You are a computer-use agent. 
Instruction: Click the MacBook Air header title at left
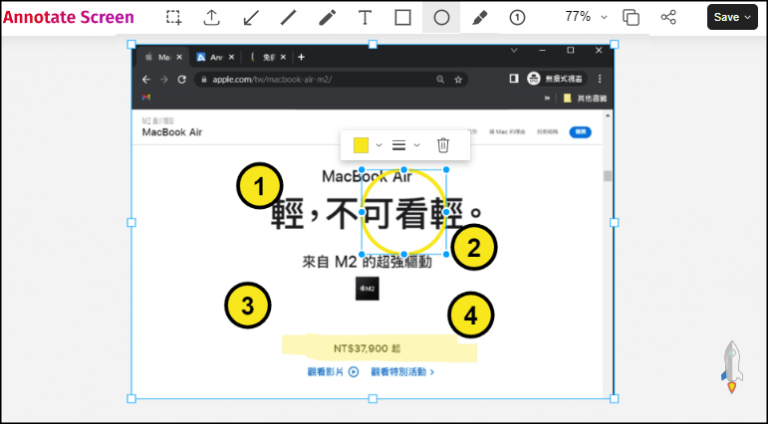coord(172,132)
